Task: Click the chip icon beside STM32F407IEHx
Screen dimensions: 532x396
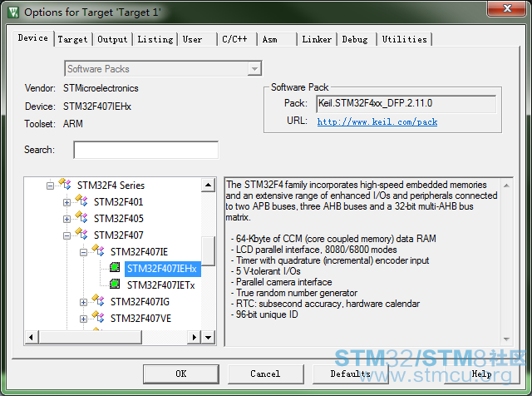Action: click(115, 267)
